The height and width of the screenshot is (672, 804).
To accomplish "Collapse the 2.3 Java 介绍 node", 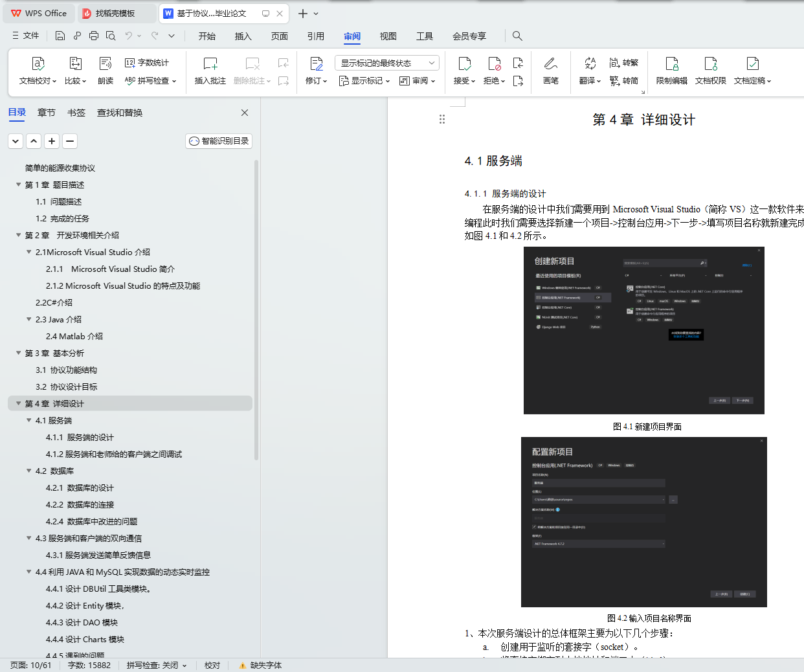I will coord(28,319).
